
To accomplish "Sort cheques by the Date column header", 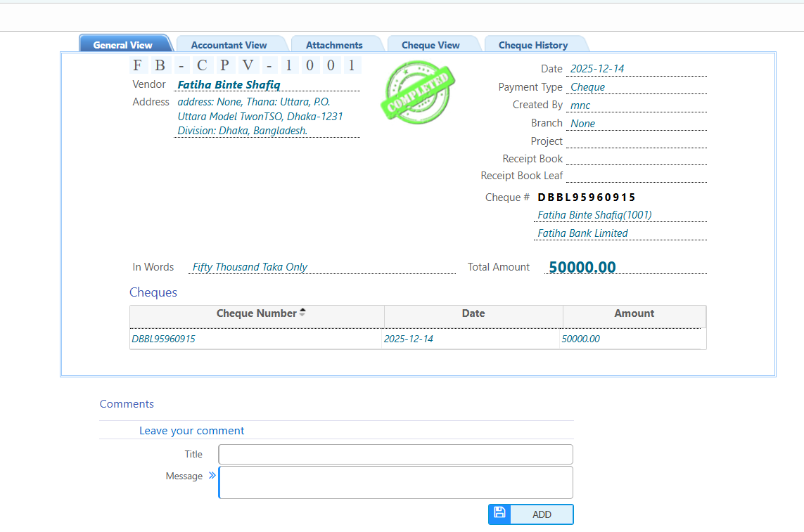I will [473, 313].
